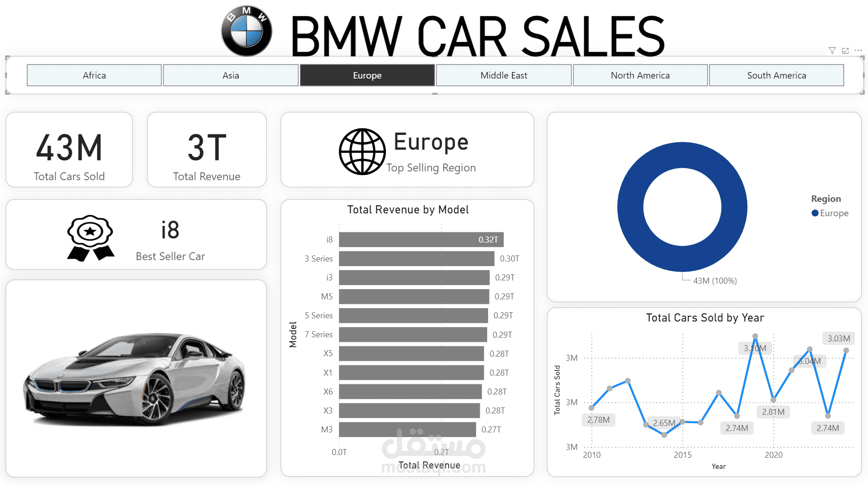Screen dimensions: 868x486
Task: Switch the filter to North America
Action: 640,75
